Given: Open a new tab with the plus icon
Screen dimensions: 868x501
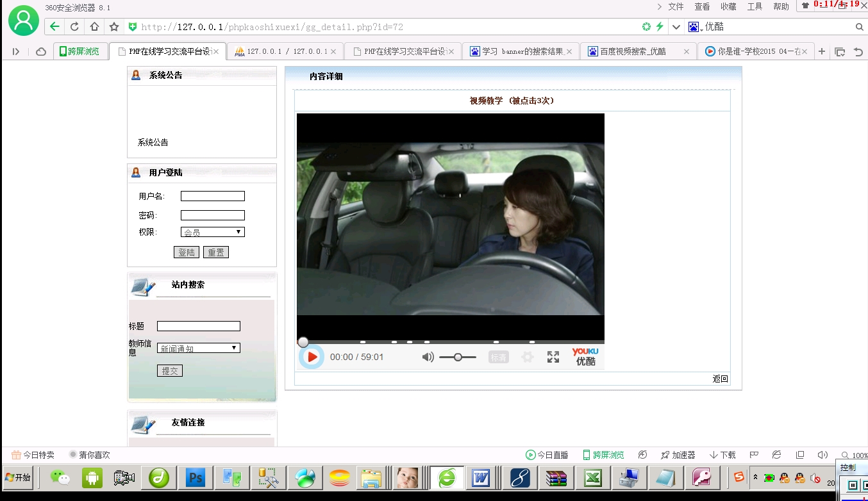Looking at the screenshot, I should 822,51.
